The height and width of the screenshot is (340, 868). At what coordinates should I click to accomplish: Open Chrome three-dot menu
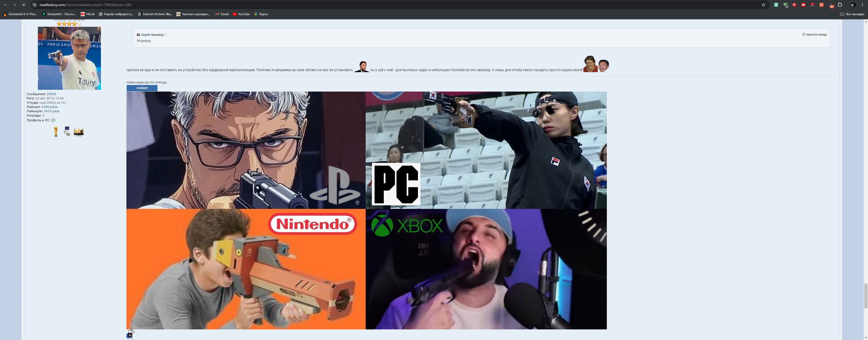tap(862, 5)
